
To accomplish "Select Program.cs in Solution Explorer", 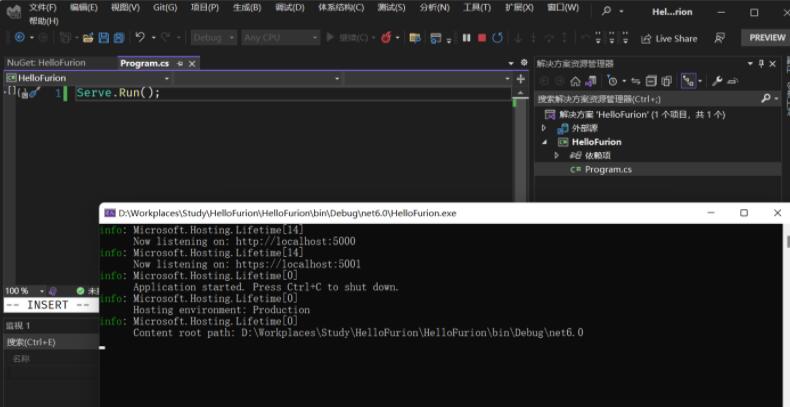I will tap(607, 170).
